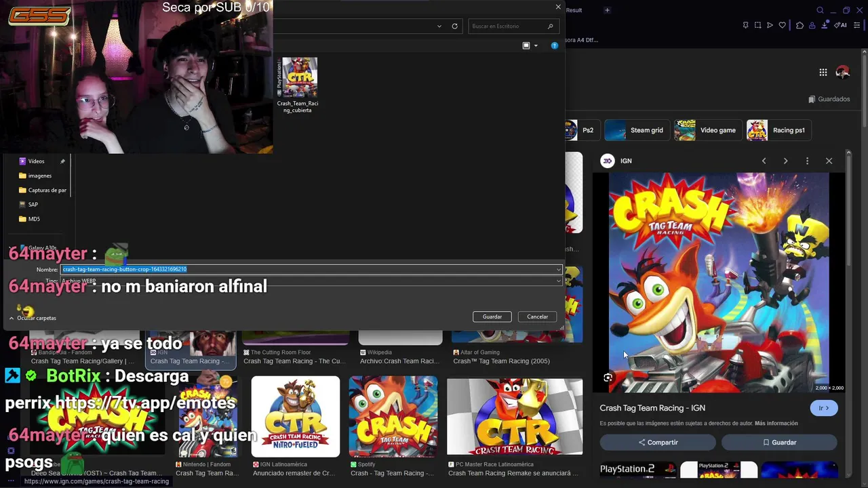The height and width of the screenshot is (488, 868).
Task: Open the three-dot menu in preview panel
Action: point(807,161)
